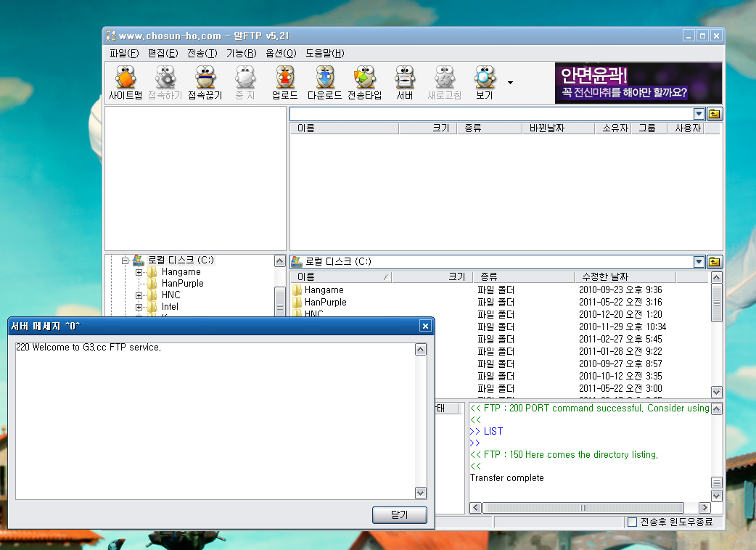Viewport: 756px width, 550px height.
Task: Click folder tree scroll-up arrow
Action: tap(279, 260)
